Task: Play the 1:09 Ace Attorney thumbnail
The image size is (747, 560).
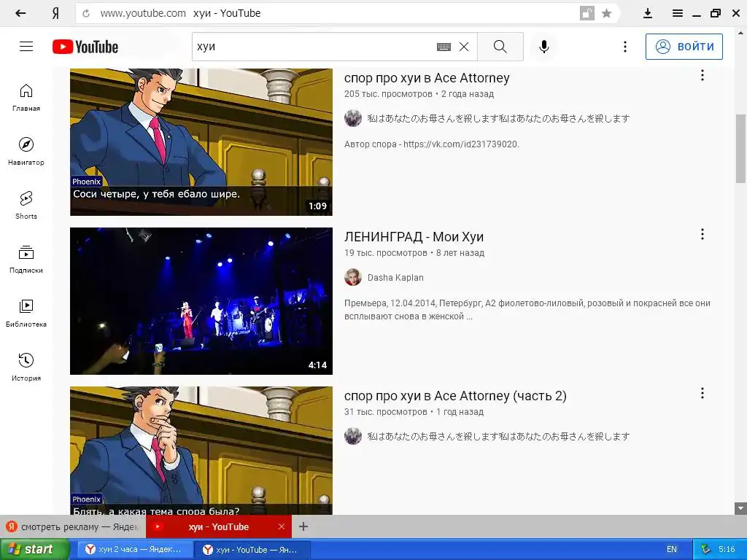Action: pyautogui.click(x=201, y=142)
